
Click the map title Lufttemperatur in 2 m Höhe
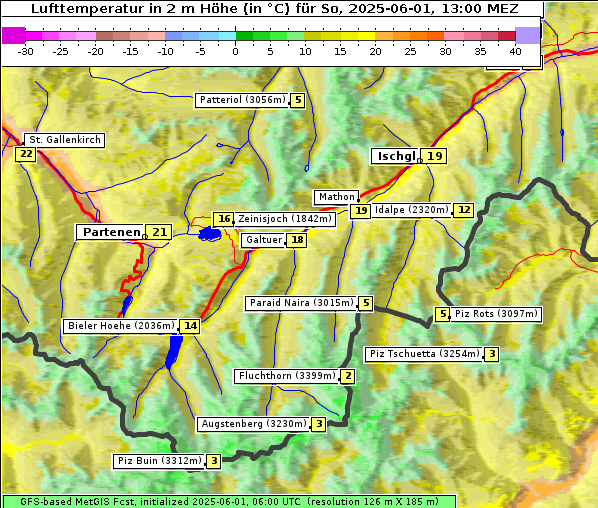point(274,8)
